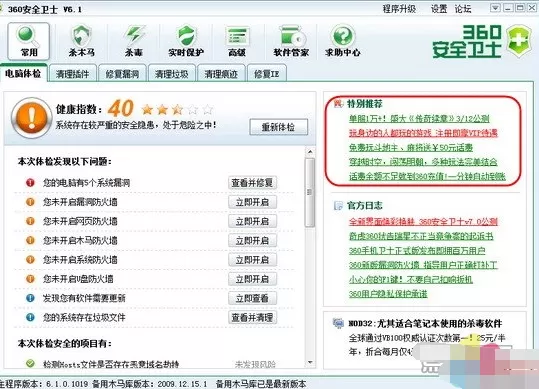Click 备用木马库版本 in status bar
This screenshot has width=539, height=389.
click(x=150, y=384)
